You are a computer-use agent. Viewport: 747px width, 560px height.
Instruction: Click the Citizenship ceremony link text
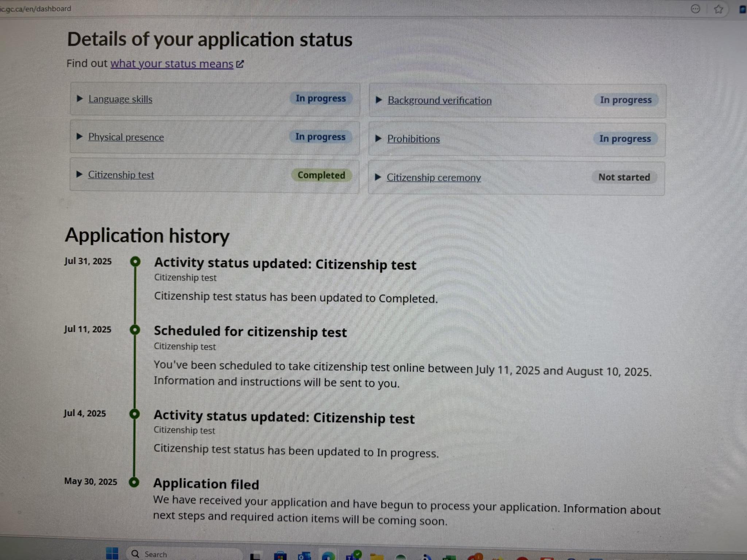coord(434,178)
